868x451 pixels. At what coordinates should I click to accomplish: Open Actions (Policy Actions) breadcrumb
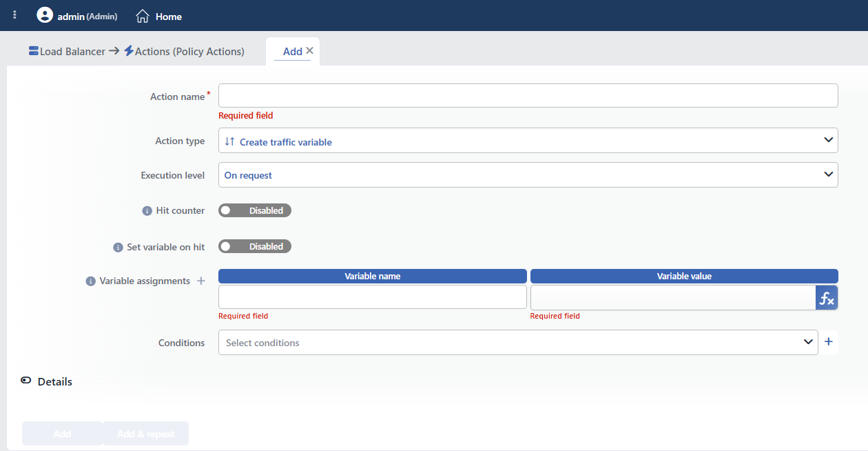189,51
